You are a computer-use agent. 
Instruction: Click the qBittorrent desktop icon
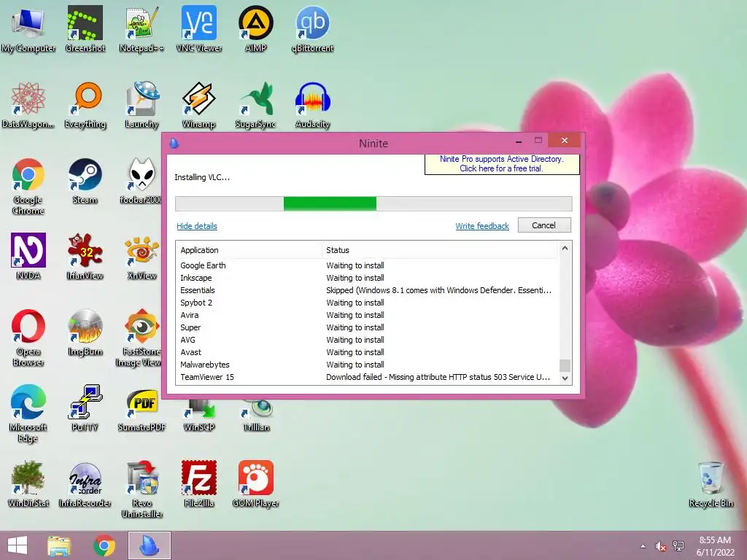(x=312, y=28)
